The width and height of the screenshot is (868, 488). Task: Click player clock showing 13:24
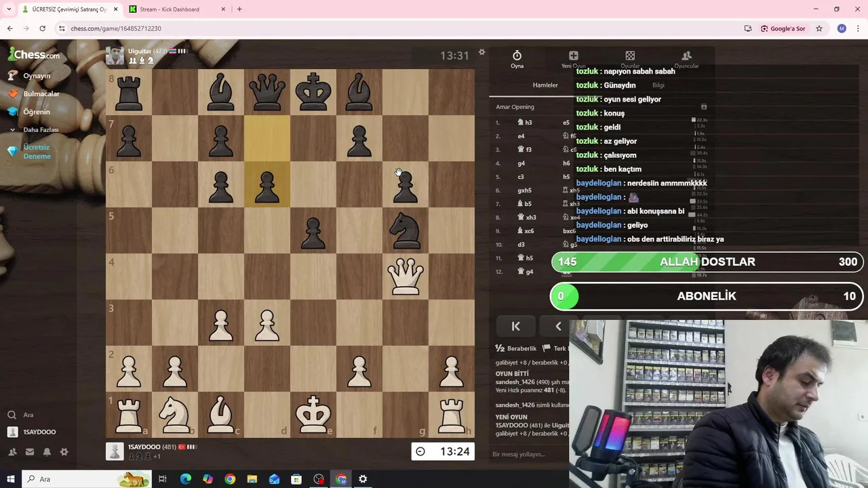[443, 451]
